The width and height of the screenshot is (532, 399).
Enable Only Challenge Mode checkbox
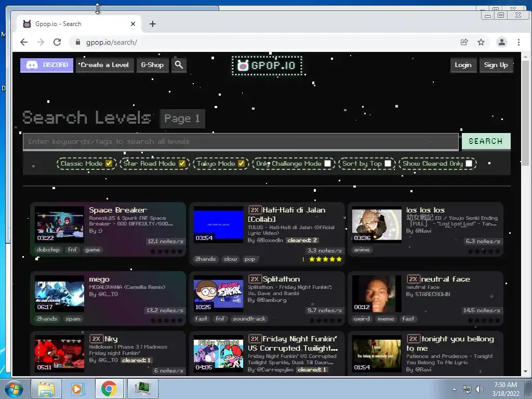(x=327, y=164)
